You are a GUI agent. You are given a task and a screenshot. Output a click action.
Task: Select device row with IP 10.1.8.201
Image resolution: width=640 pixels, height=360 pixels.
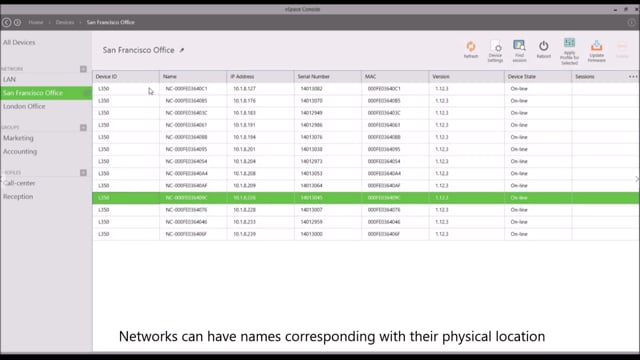coord(366,149)
